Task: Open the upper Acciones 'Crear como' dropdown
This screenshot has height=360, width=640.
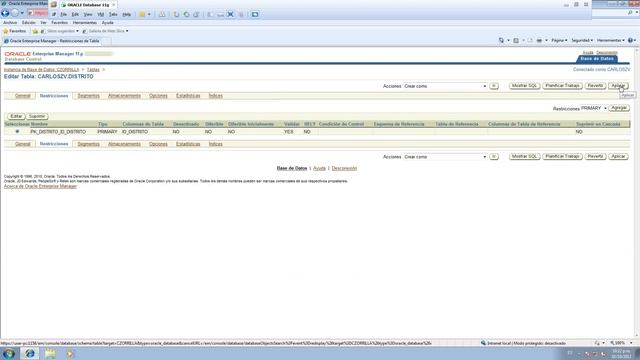Action: click(x=445, y=86)
